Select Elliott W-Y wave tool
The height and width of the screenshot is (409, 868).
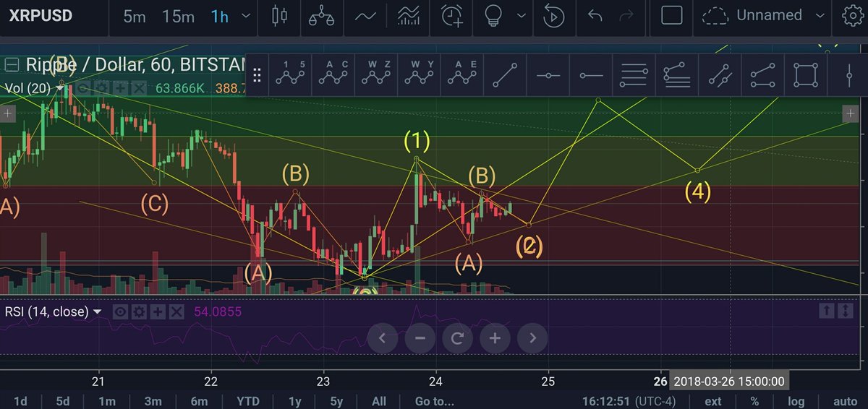[x=419, y=74]
